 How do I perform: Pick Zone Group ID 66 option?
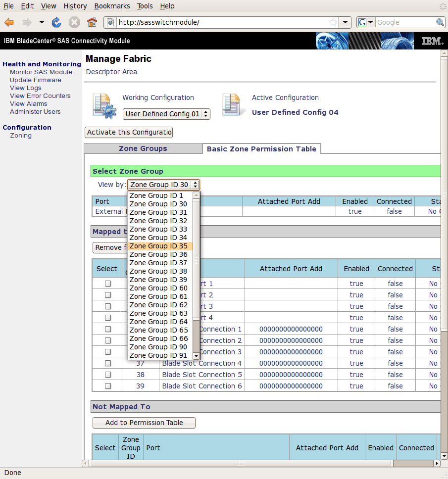point(161,338)
